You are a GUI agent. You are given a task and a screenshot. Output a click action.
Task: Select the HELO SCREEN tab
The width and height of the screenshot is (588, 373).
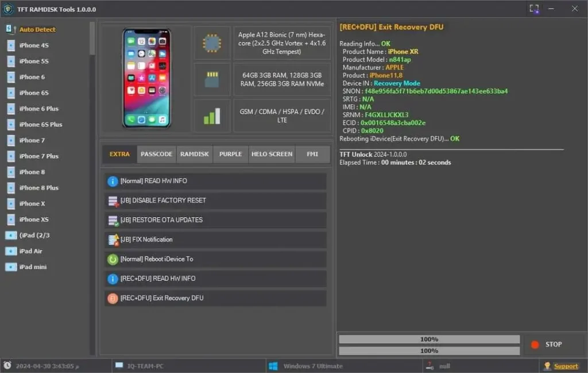click(x=272, y=154)
